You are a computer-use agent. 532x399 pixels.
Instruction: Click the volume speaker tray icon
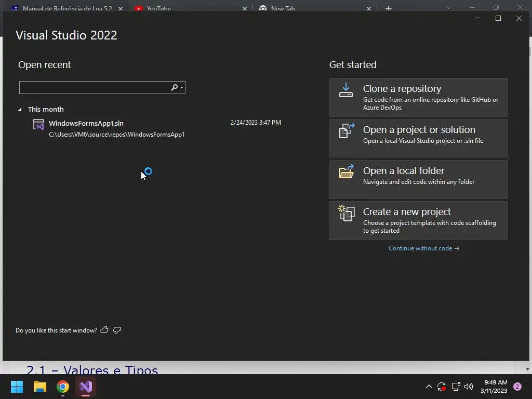[469, 387]
